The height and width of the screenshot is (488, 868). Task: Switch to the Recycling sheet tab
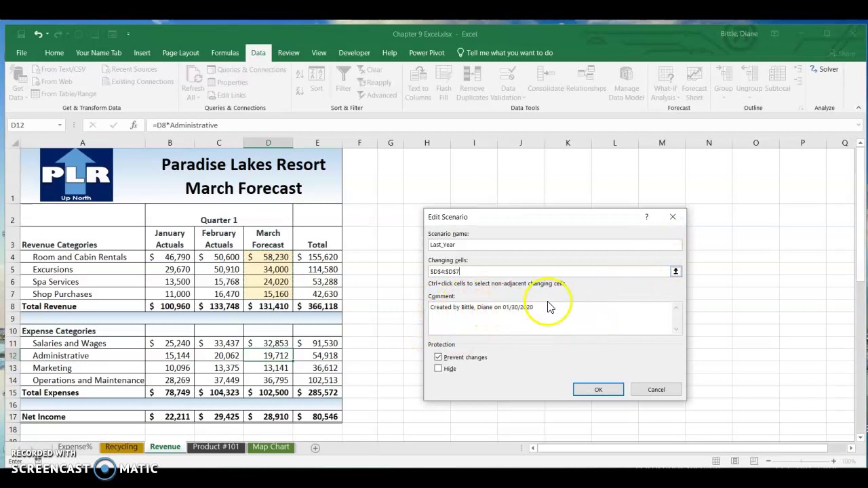(121, 447)
